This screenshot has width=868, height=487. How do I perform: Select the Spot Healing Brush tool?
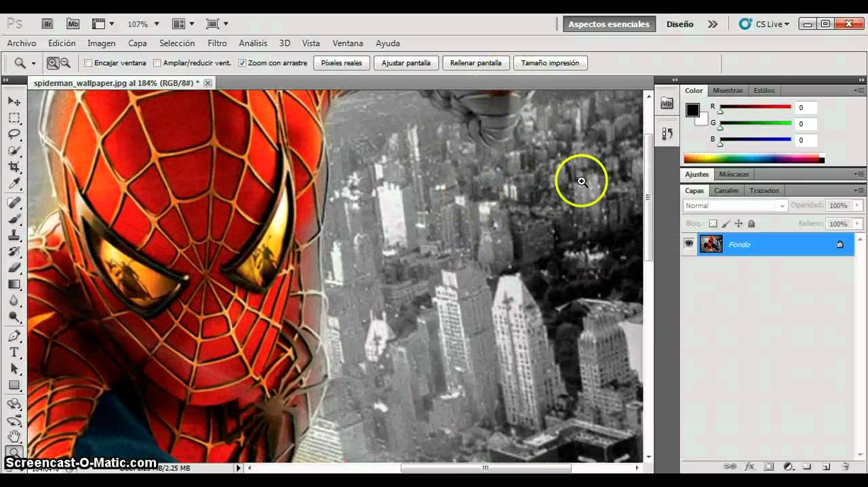point(14,203)
